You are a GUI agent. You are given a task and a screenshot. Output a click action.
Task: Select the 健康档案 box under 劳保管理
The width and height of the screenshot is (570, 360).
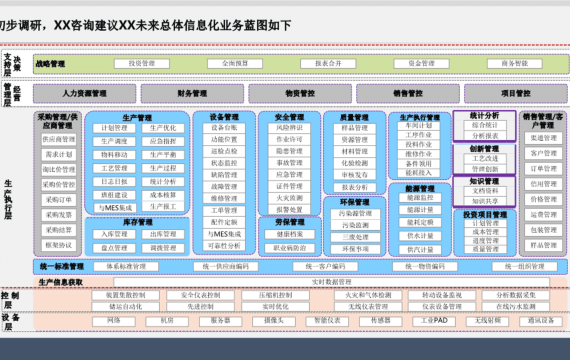pyautogui.click(x=290, y=234)
